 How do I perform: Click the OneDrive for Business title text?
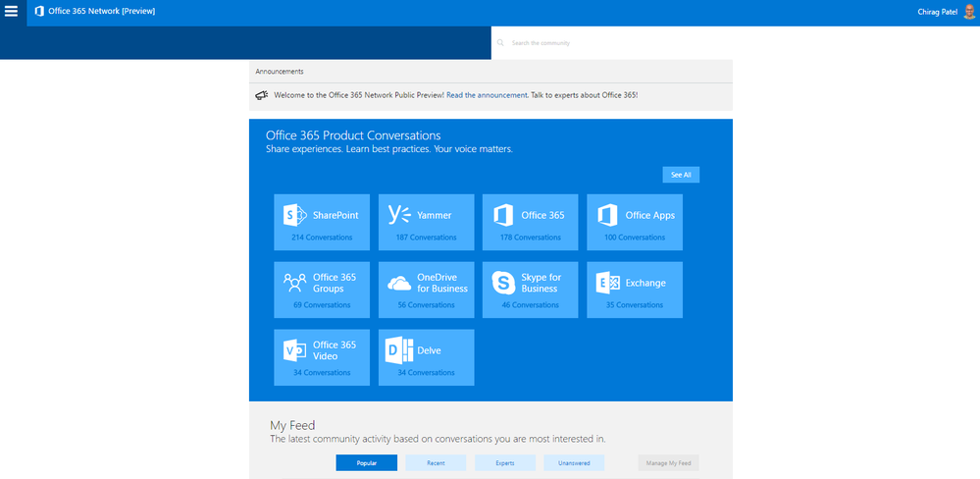pos(442,283)
